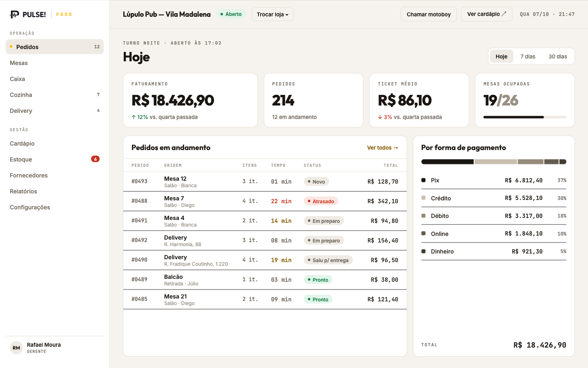This screenshot has width=588, height=368.
Task: Click the 22 min delayed time
Action: coord(281,201)
